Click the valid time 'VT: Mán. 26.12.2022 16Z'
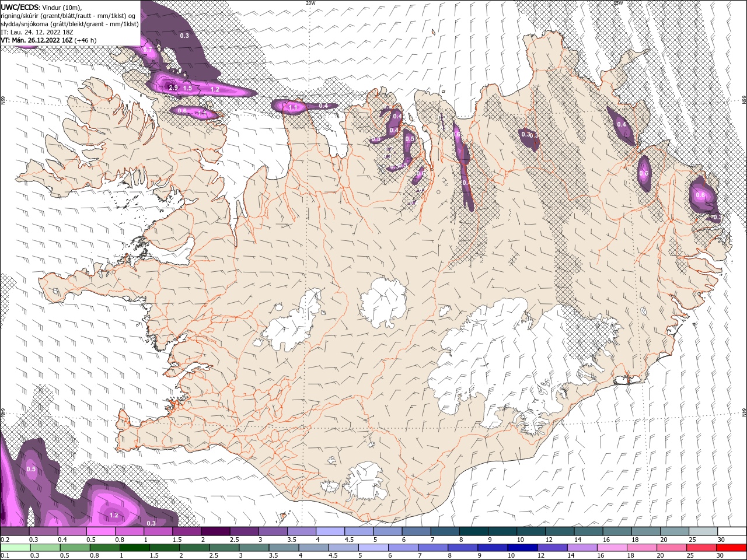Image resolution: width=747 pixels, height=560 pixels. 37,40
